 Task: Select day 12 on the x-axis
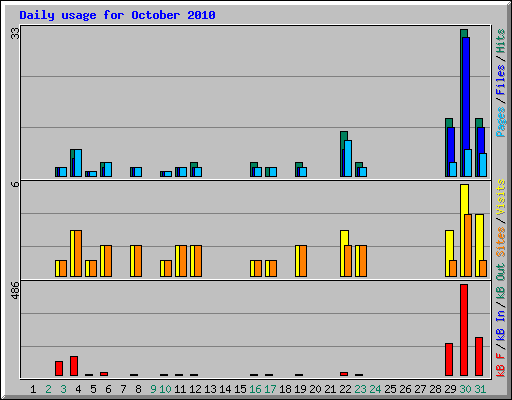coord(195,389)
